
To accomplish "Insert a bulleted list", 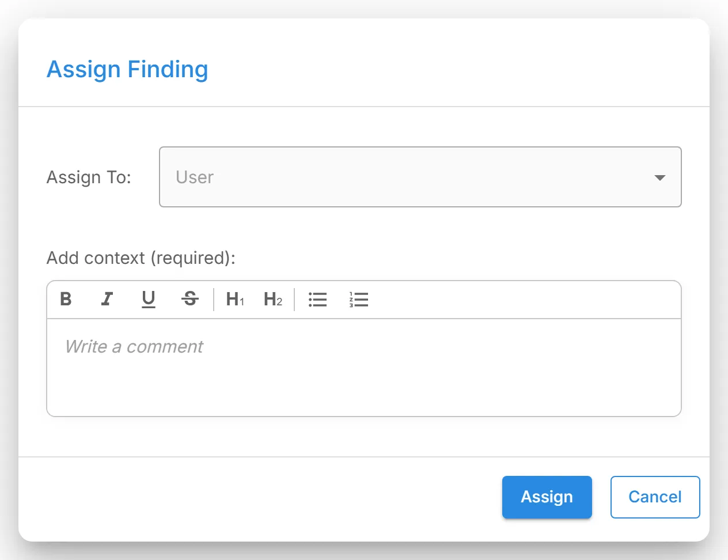I will pyautogui.click(x=318, y=299).
